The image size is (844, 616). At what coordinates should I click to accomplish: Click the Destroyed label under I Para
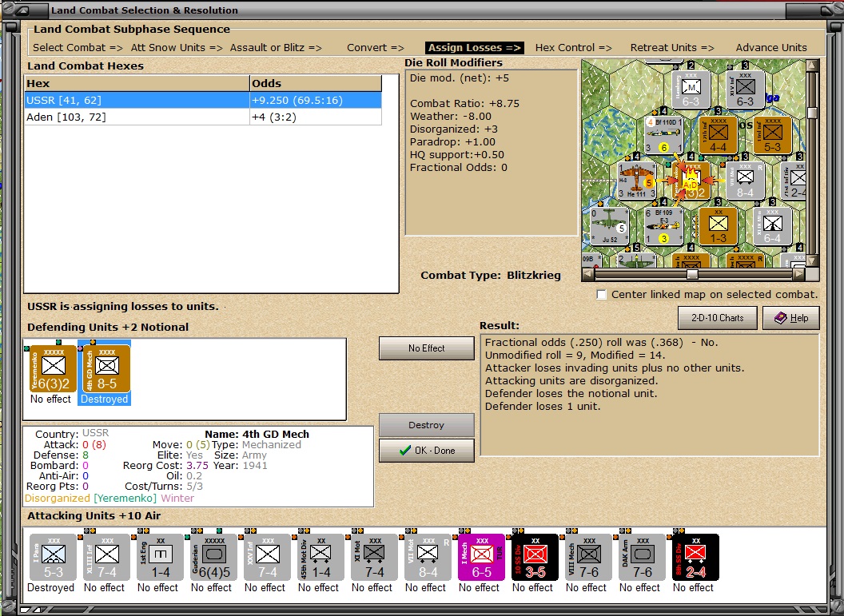pos(50,587)
